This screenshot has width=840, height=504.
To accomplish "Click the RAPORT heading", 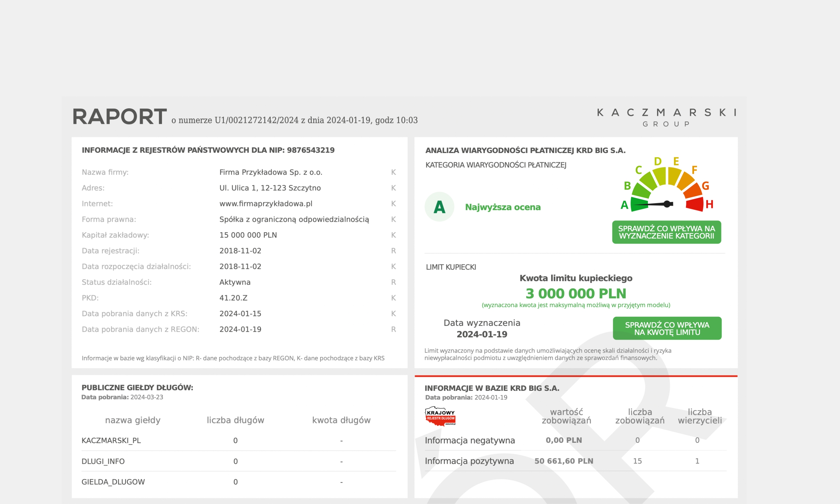I will tap(119, 116).
